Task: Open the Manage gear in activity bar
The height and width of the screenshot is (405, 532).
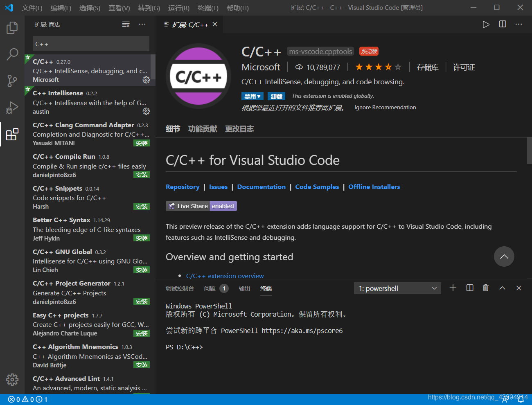Action: click(x=12, y=380)
